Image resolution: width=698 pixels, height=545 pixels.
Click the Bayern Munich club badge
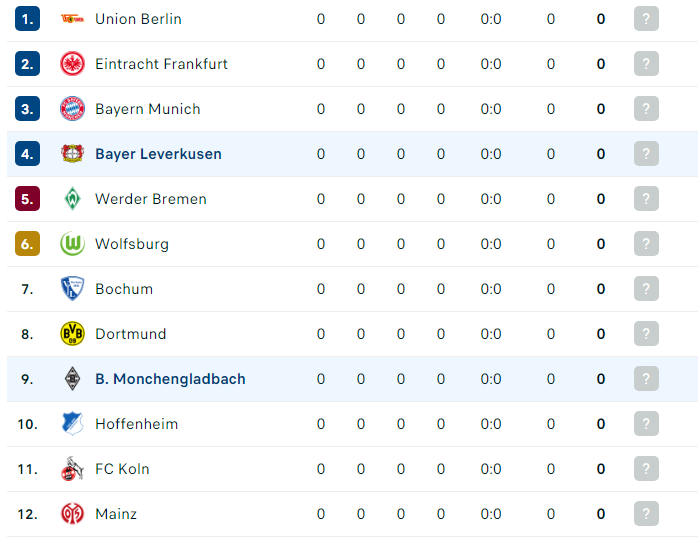click(x=72, y=109)
